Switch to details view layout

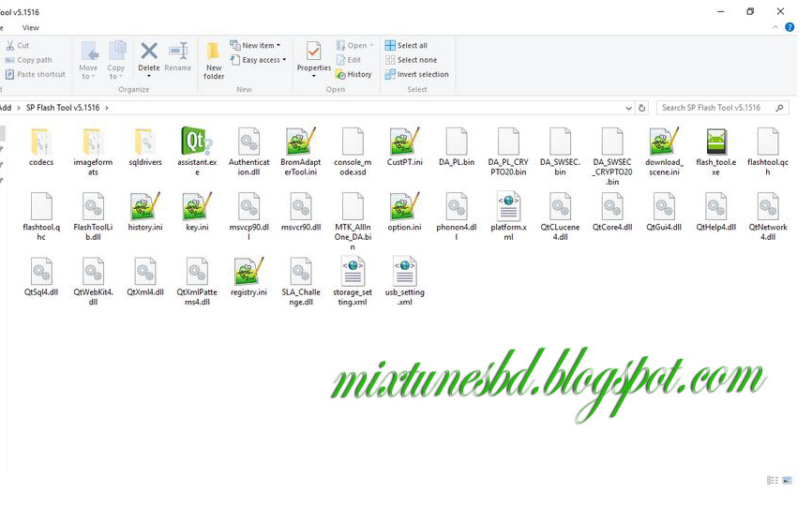pos(773,481)
